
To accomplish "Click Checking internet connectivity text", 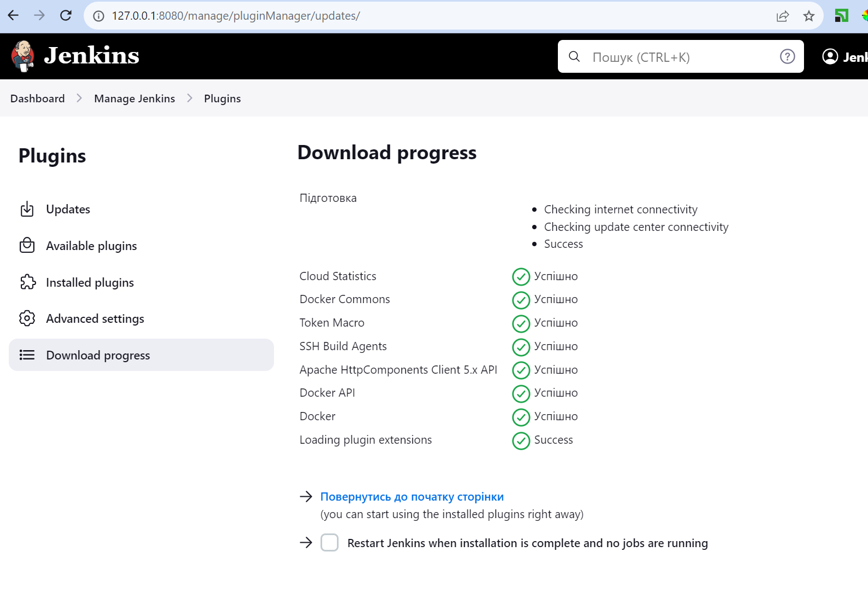I will pyautogui.click(x=621, y=210).
